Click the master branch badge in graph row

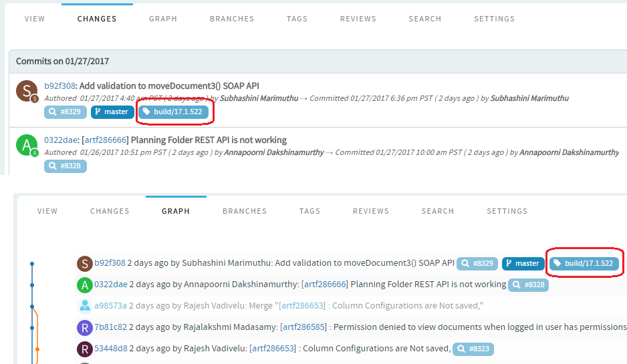coord(523,263)
